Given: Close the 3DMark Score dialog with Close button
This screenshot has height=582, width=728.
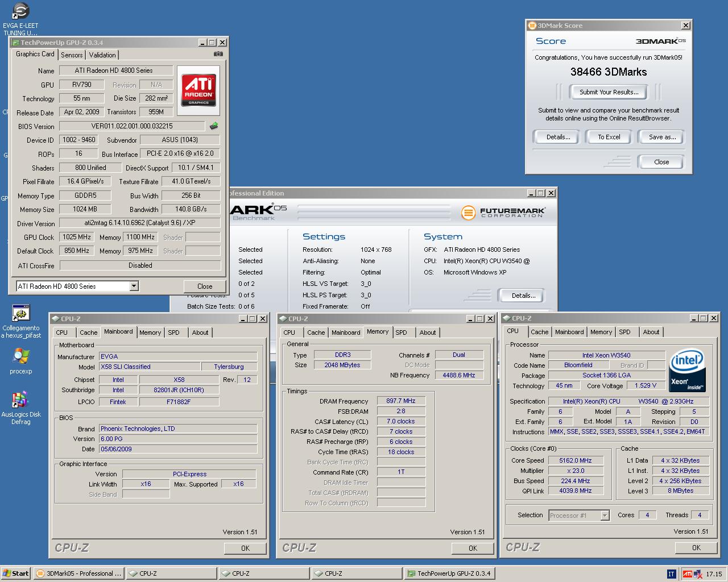Looking at the screenshot, I should (661, 162).
